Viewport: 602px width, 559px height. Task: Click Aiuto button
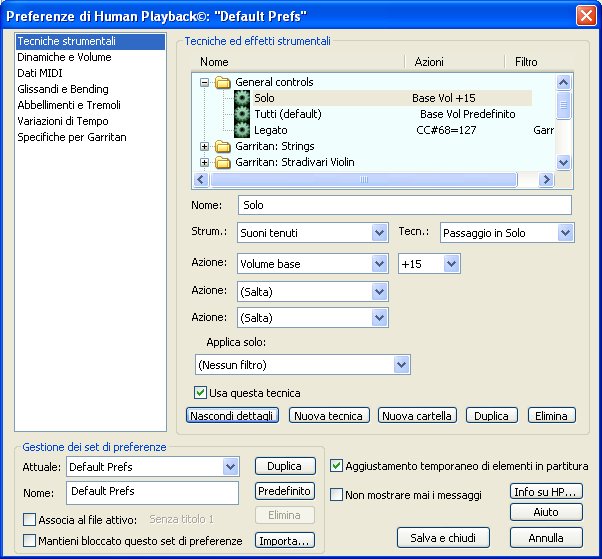[x=546, y=512]
